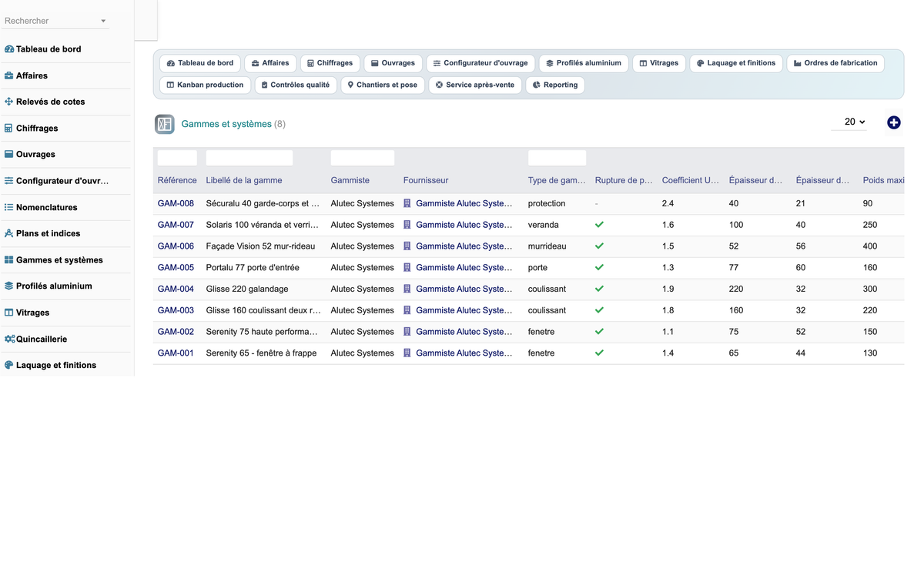
Task: Open the Reporting tab
Action: pos(555,85)
